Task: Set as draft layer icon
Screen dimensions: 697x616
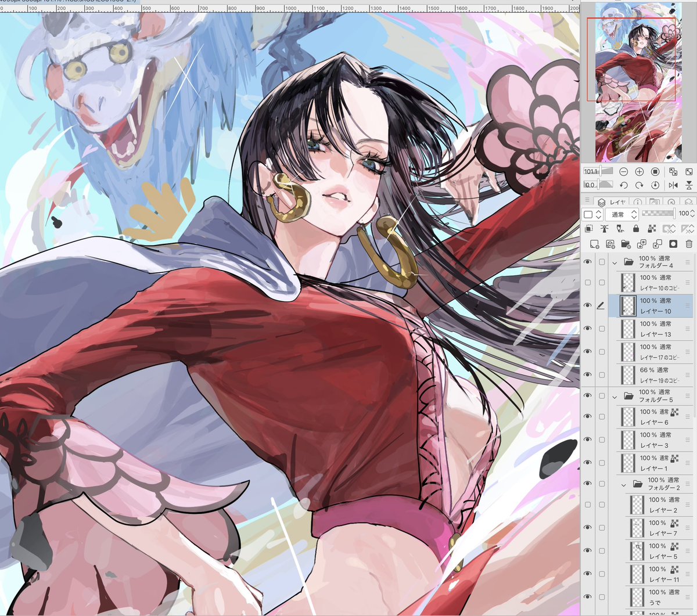Action: coord(620,229)
